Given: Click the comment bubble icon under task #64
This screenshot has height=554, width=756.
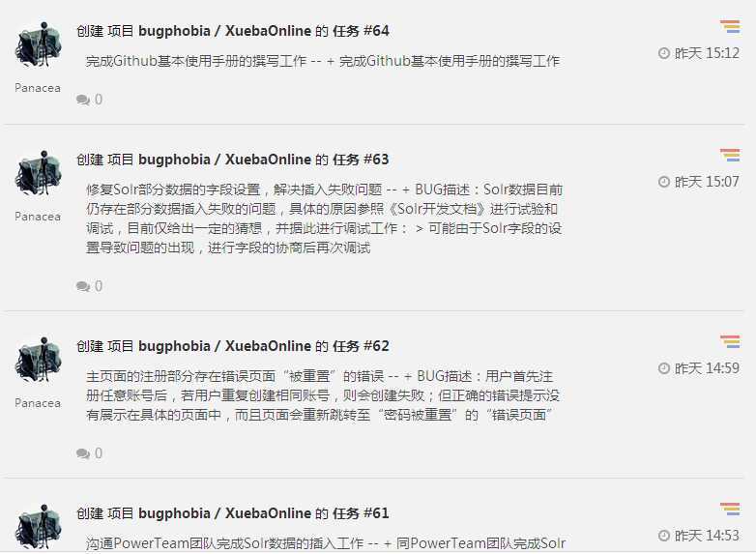Looking at the screenshot, I should point(83,100).
